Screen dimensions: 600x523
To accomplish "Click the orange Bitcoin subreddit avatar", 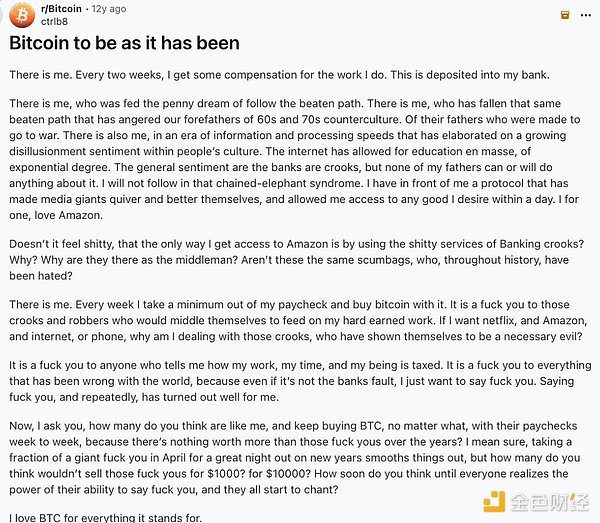I will click(21, 15).
